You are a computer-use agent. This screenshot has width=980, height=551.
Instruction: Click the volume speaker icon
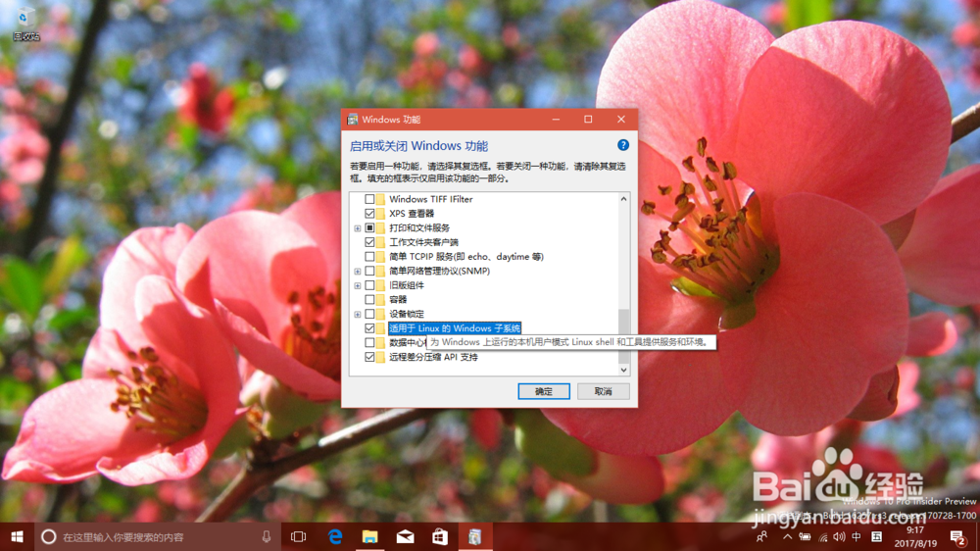839,536
